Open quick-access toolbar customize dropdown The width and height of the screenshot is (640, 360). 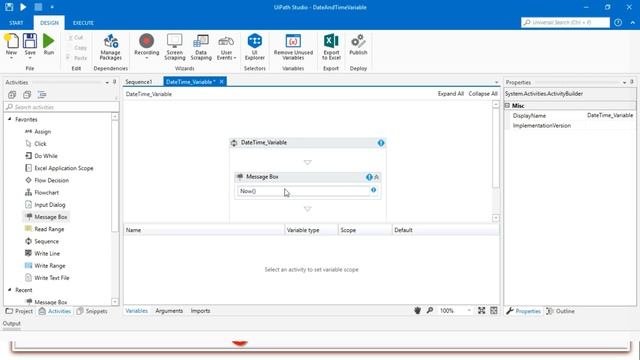click(52, 7)
